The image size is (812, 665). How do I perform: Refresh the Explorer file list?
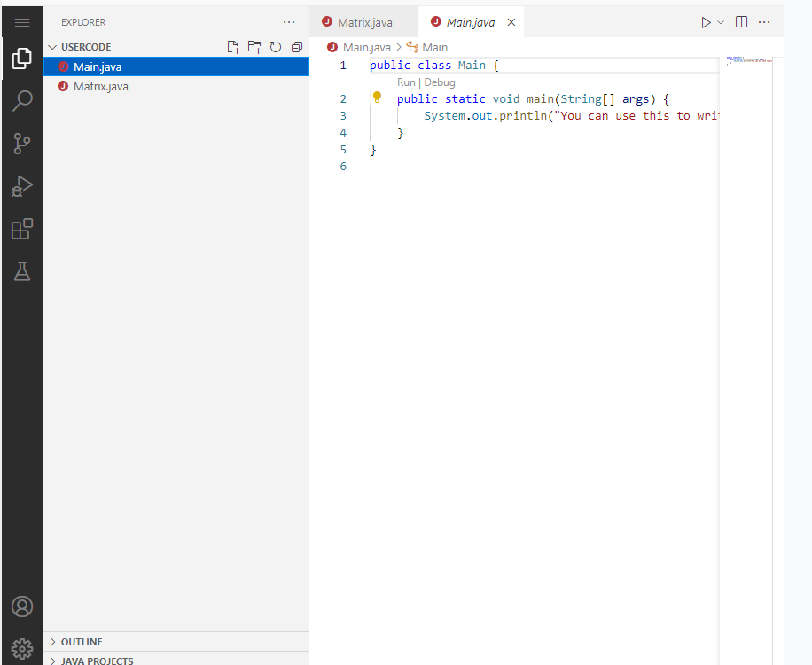(276, 46)
